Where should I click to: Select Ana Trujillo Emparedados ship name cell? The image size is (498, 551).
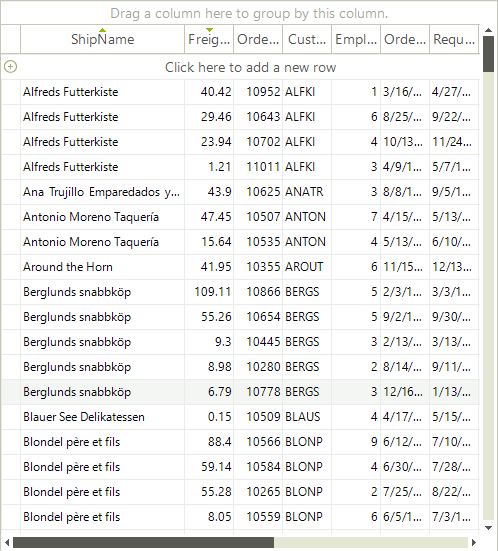(x=102, y=192)
